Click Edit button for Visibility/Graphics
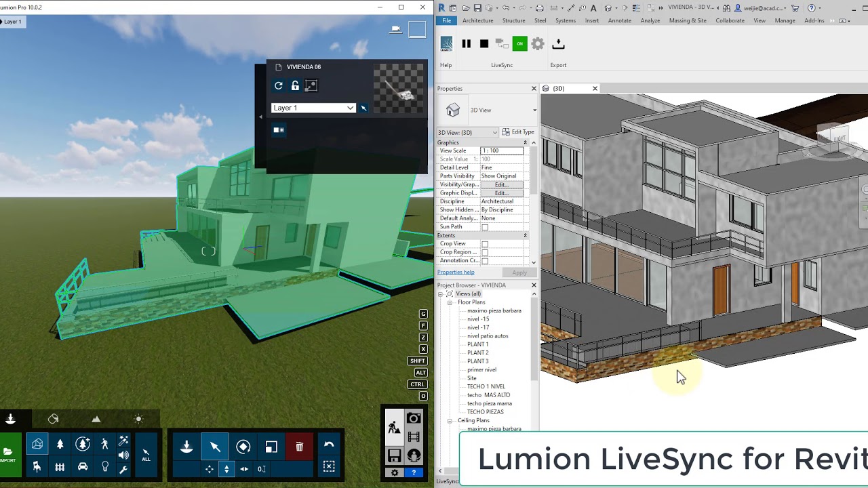Image resolution: width=868 pixels, height=488 pixels. pyautogui.click(x=501, y=184)
